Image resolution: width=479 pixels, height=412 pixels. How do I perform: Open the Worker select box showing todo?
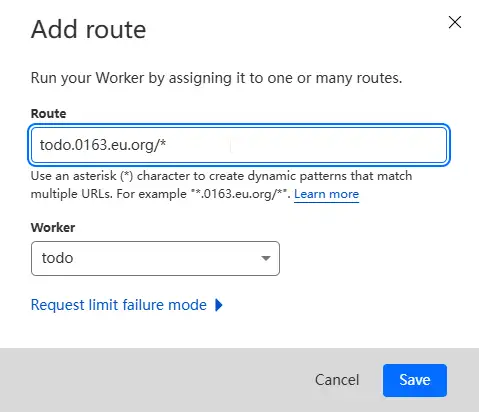point(155,258)
